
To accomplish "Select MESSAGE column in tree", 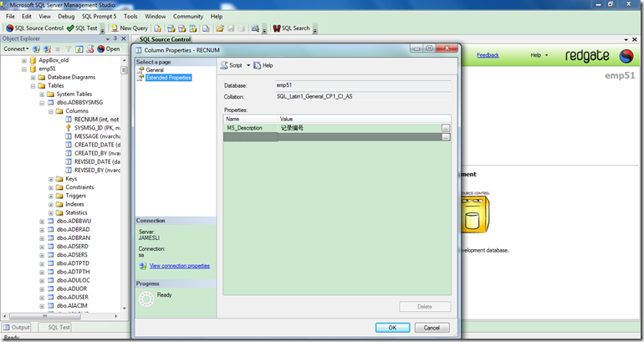I will click(x=97, y=136).
